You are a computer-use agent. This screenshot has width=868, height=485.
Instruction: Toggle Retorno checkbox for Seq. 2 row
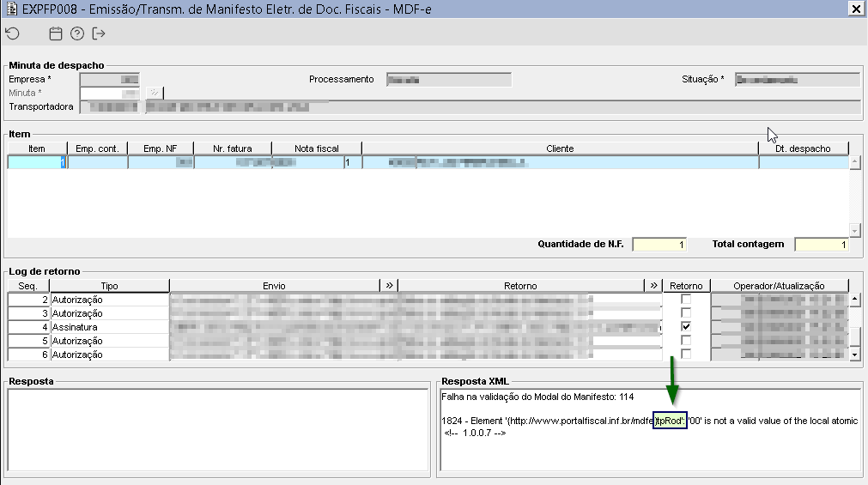tap(686, 300)
